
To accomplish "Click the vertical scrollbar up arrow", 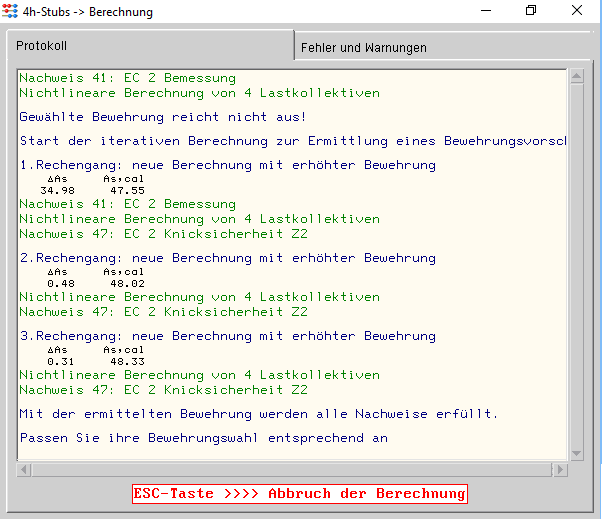I will point(575,77).
